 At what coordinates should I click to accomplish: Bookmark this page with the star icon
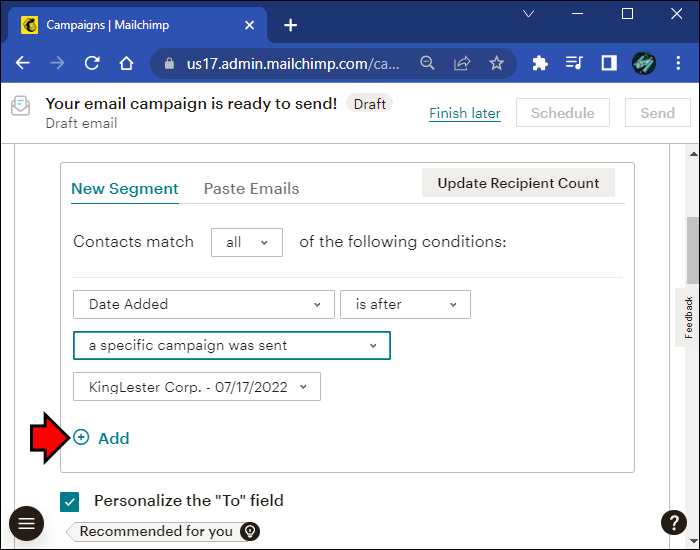pyautogui.click(x=496, y=63)
